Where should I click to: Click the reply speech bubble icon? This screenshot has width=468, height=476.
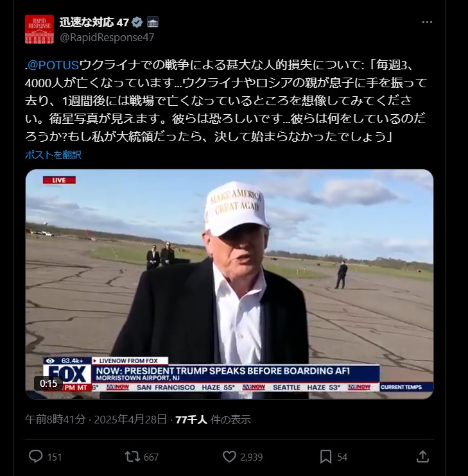point(35,456)
